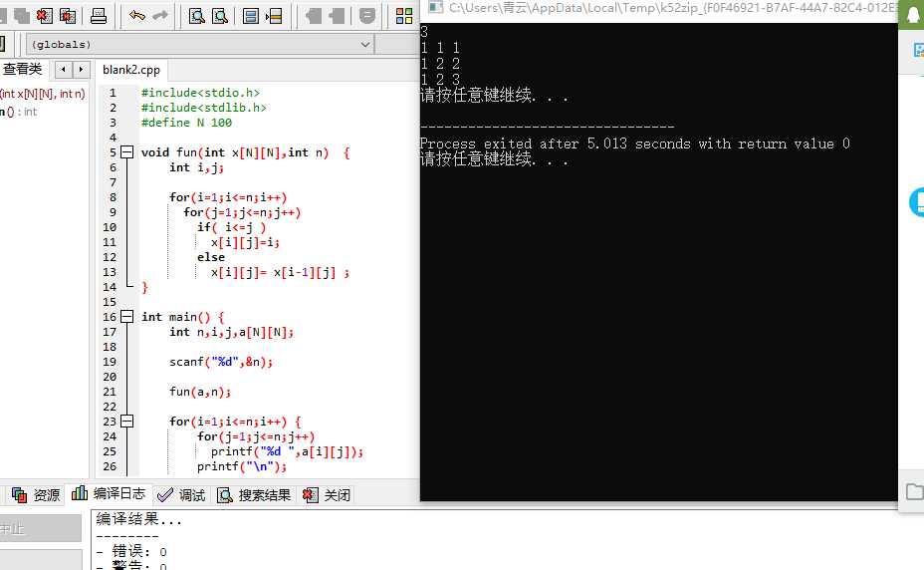Click the void fun(int x[N][N],int n) line
924x570 pixels.
[x=246, y=152]
